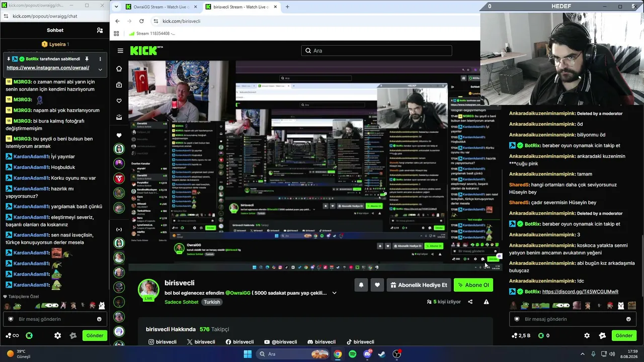The width and height of the screenshot is (644, 362).
Task: Open birisvecli Discord social link
Action: [x=321, y=342]
